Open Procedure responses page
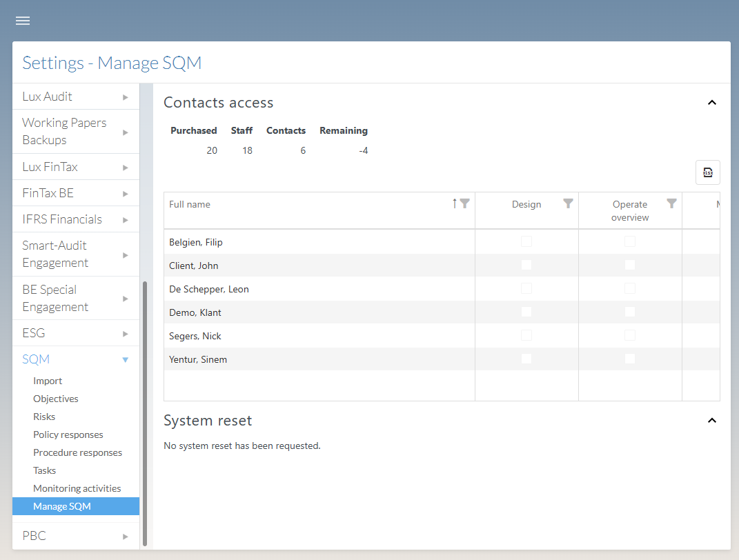 (x=77, y=452)
